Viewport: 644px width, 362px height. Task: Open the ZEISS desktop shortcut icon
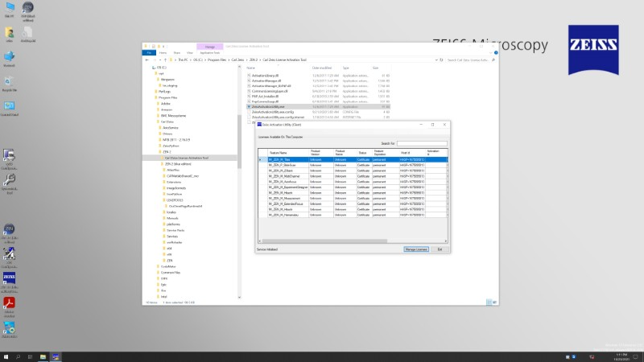tap(10, 278)
